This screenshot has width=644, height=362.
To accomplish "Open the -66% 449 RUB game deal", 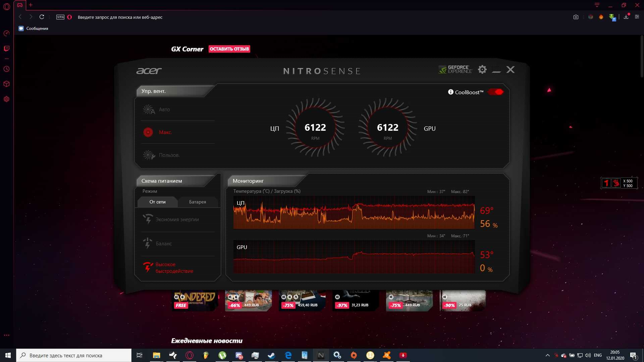I will pyautogui.click(x=248, y=301).
